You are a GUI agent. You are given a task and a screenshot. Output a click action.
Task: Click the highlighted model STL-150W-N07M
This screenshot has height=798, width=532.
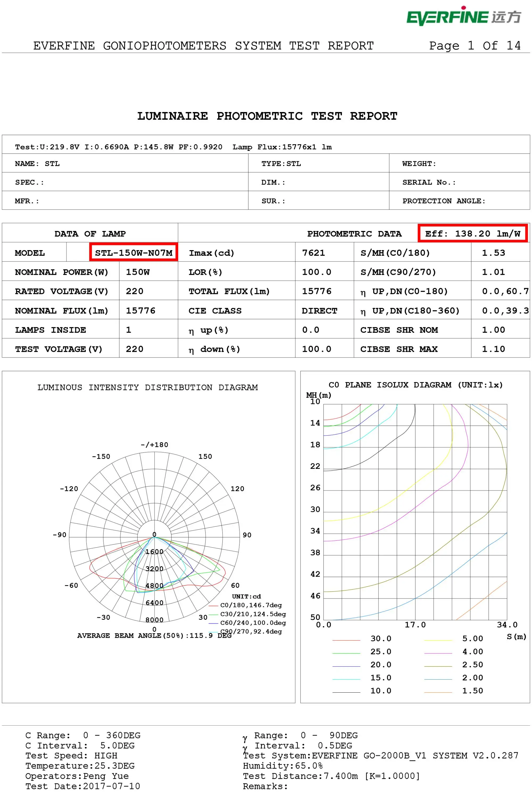coord(134,253)
